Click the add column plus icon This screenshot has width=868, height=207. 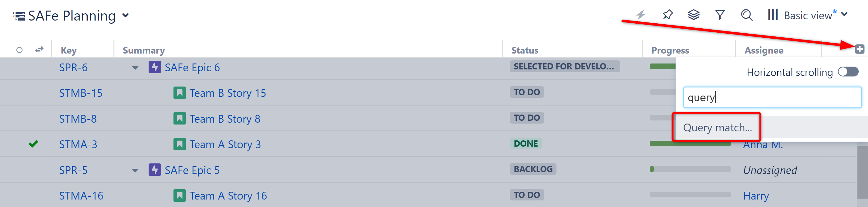coord(859,49)
